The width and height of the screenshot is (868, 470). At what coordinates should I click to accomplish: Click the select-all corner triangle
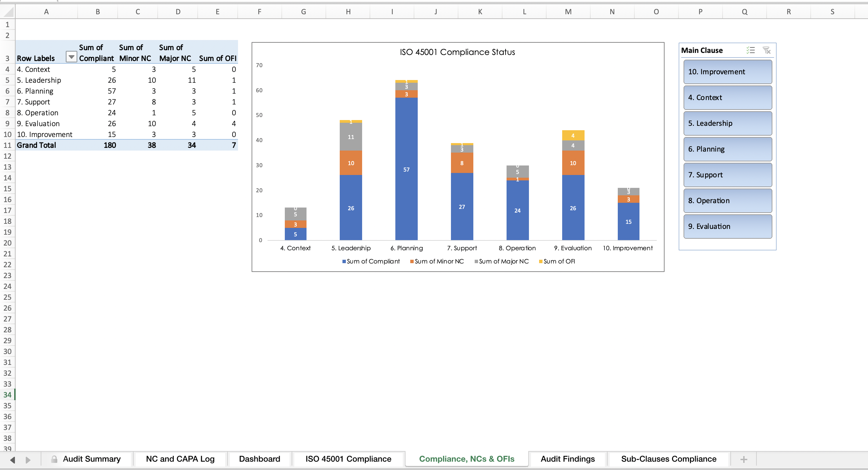click(x=9, y=12)
